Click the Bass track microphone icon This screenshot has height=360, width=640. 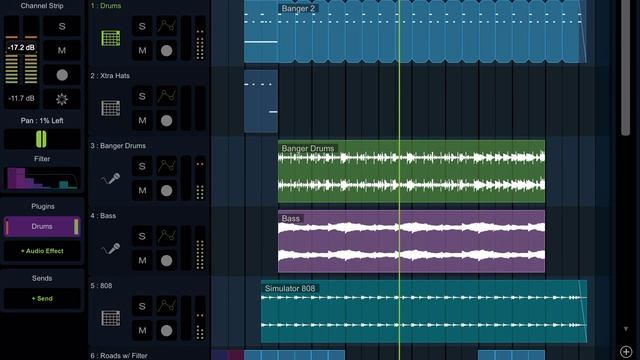coord(111,249)
